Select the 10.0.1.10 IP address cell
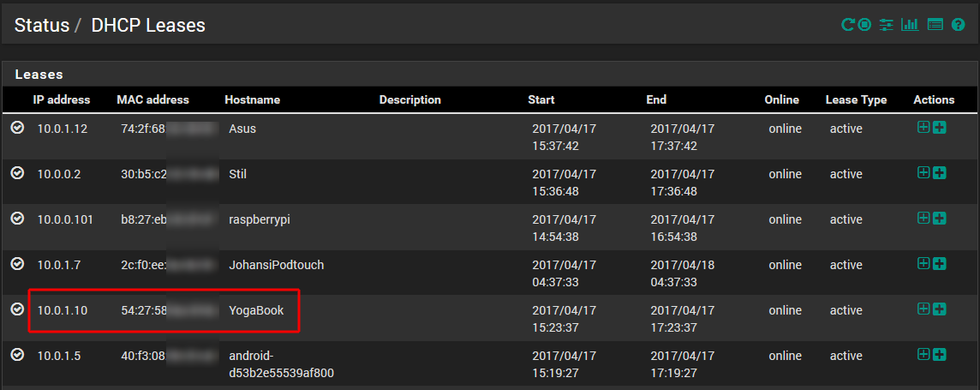Screen dimensions: 980x390 click(63, 310)
